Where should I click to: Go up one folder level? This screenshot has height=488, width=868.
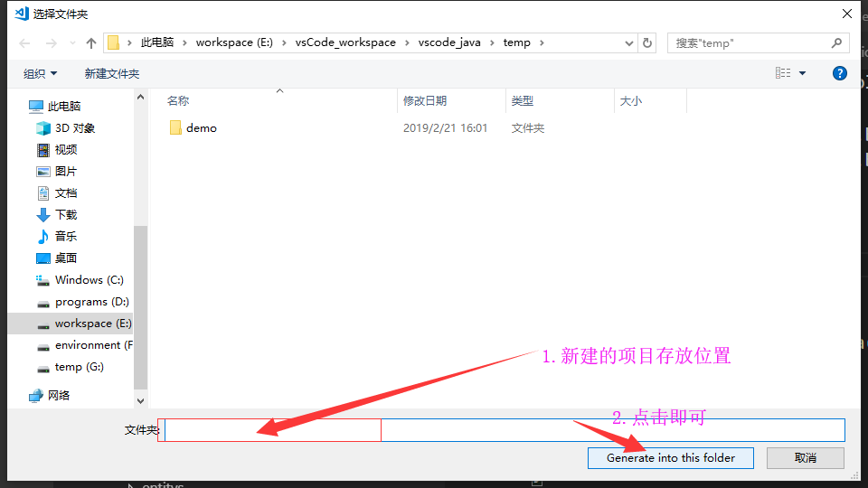click(91, 43)
